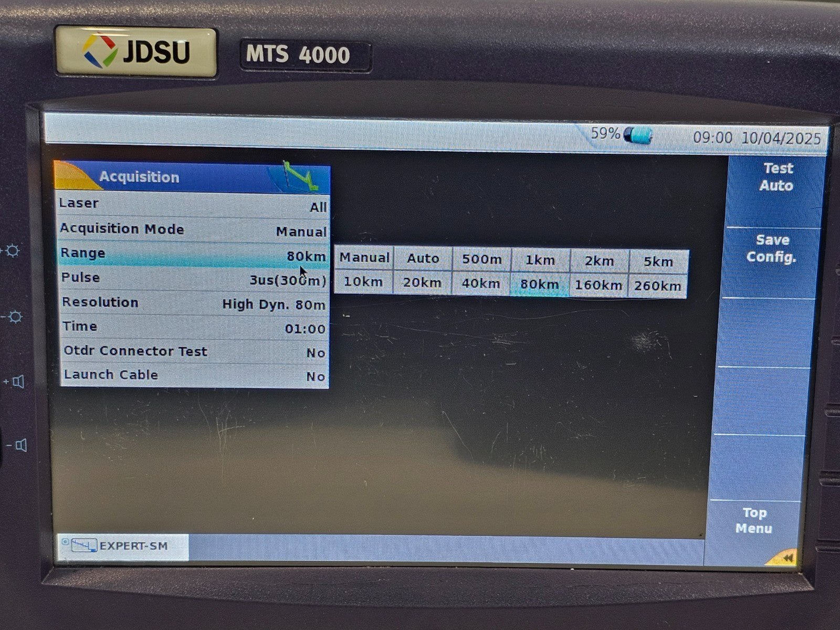Click the battery status icon
The width and height of the screenshot is (840, 630).
click(638, 135)
